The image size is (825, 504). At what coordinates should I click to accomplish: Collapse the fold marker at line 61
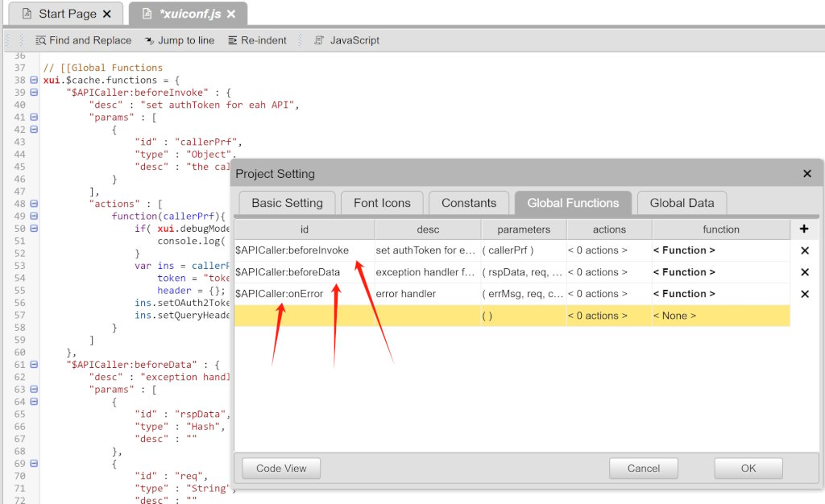(34, 365)
